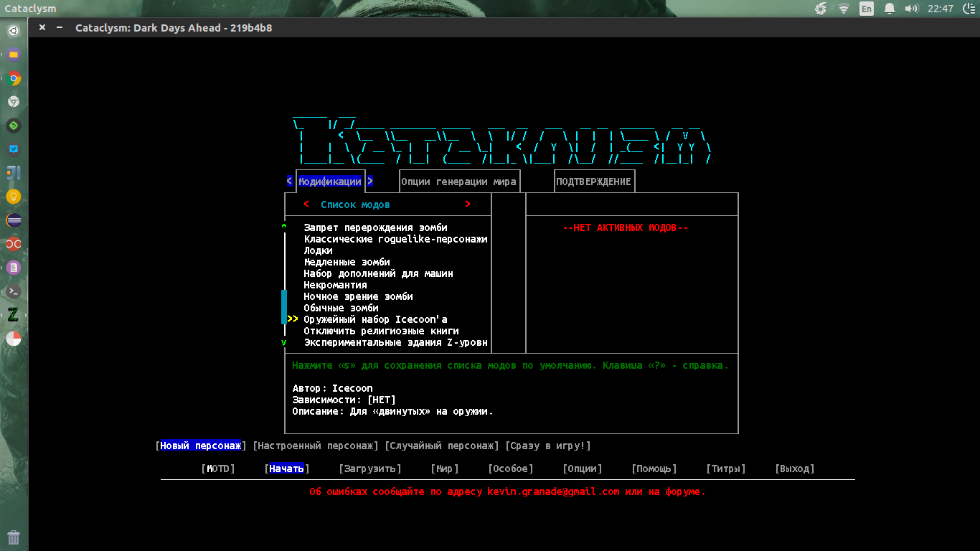Select Экспериментальные здания Z-уровн mod
The image size is (980, 551).
tap(396, 342)
